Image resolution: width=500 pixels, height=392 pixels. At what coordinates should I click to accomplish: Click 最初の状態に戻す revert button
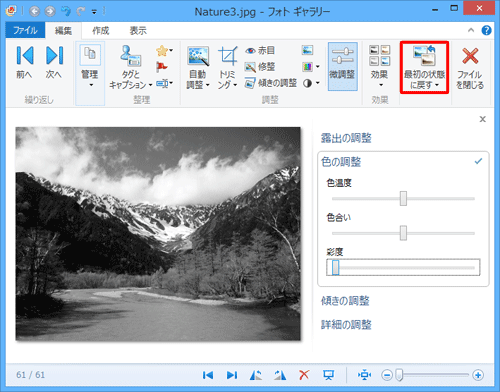tap(424, 67)
